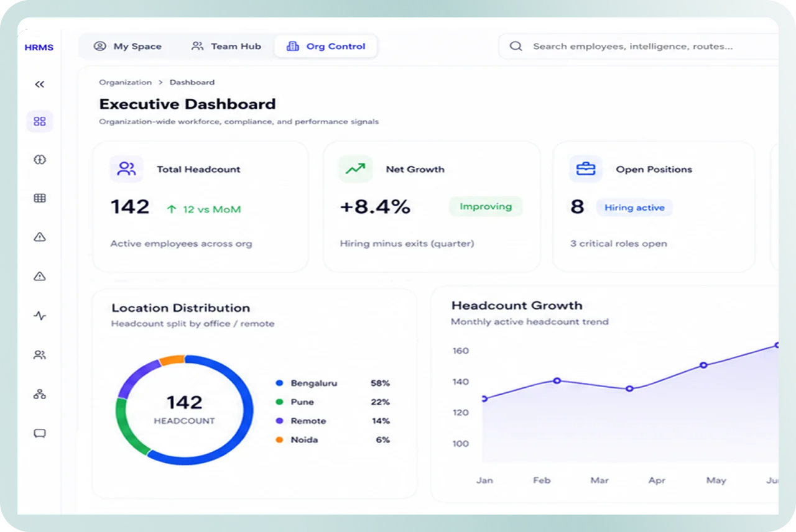Click the "58%" value beside Bengaluru

click(x=380, y=383)
